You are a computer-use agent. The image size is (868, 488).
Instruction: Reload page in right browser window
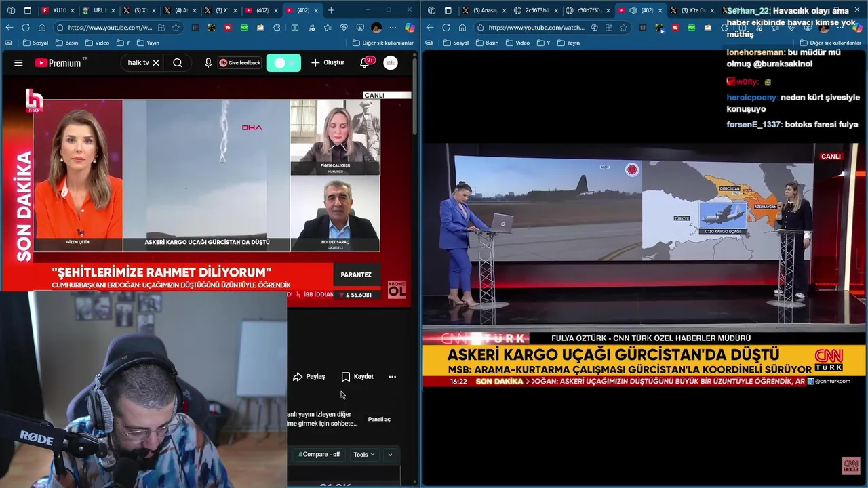[x=446, y=28]
